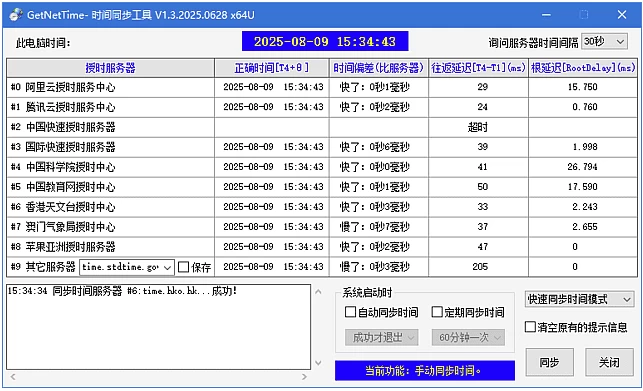This screenshot has width=643, height=391.
Task: Close the GetNetTime window
Action: (x=622, y=15)
